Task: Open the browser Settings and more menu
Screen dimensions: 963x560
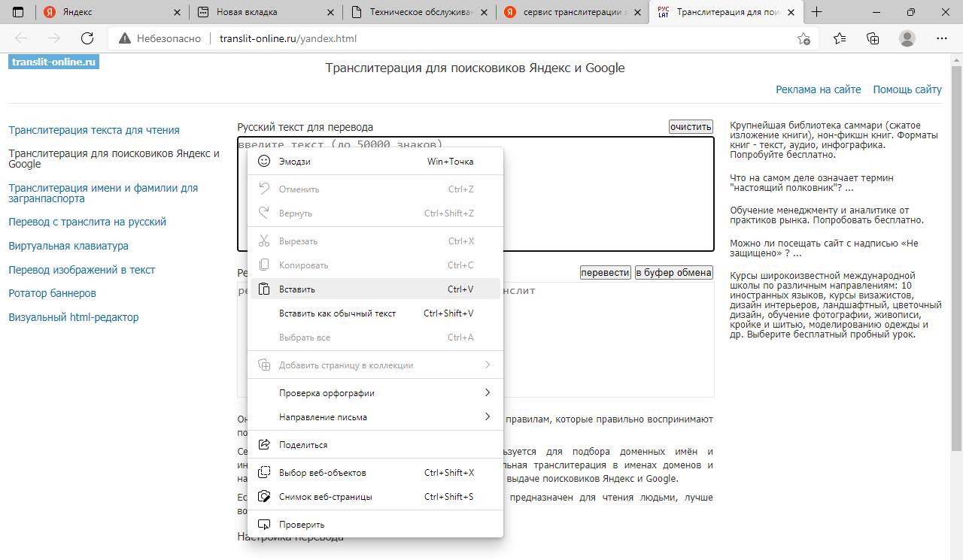Action: (x=941, y=39)
